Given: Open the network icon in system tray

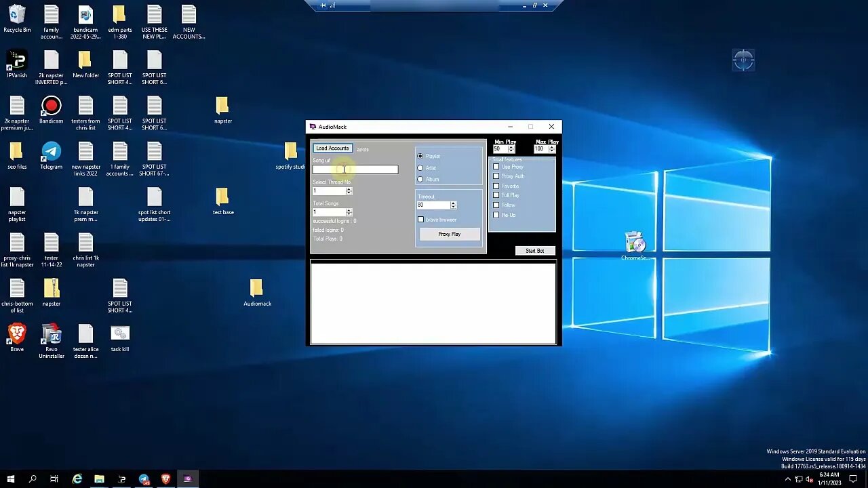Looking at the screenshot, I should [x=798, y=479].
